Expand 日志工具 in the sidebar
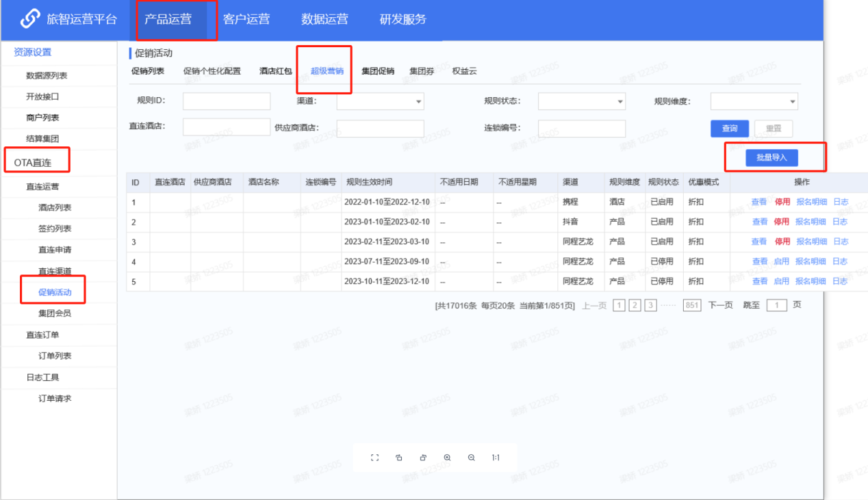Viewport: 868px width, 500px height. (42, 377)
